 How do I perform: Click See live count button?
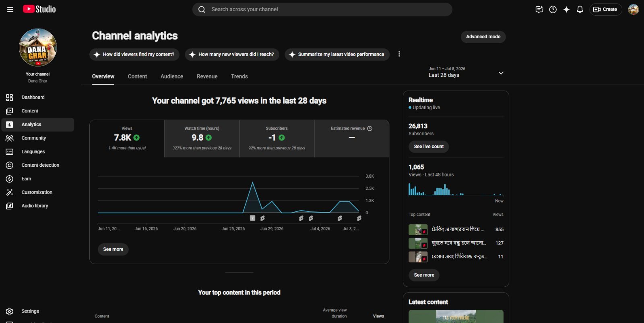point(429,147)
